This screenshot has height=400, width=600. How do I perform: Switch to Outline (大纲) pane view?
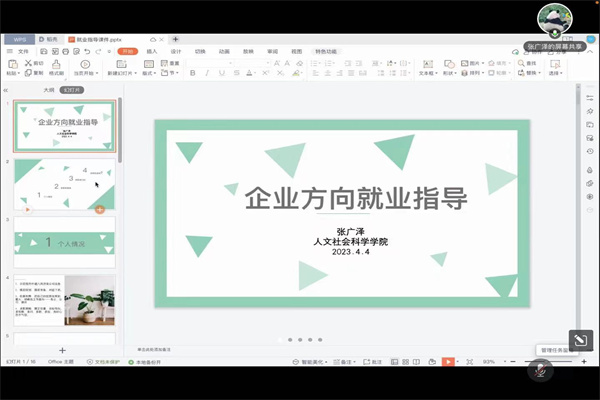click(x=47, y=89)
